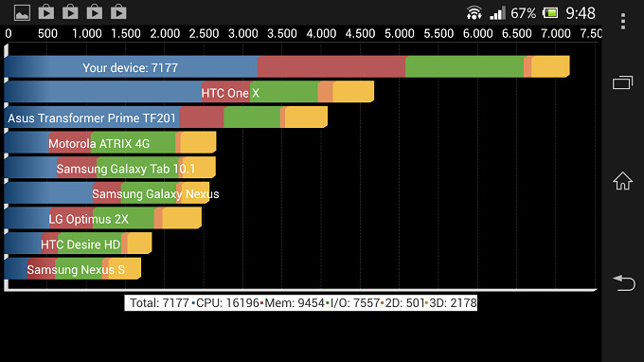644x362 pixels.
Task: Select the HTC One X bar
Action: [x=188, y=92]
